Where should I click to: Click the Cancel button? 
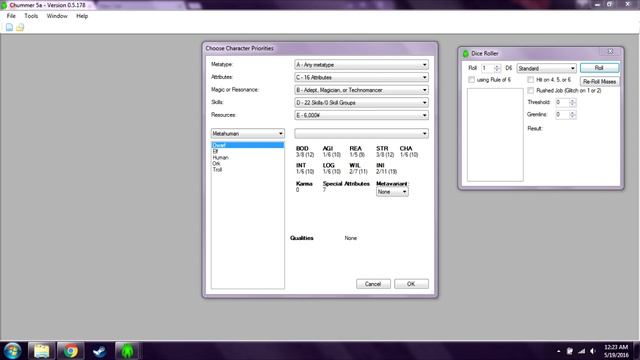(x=373, y=284)
